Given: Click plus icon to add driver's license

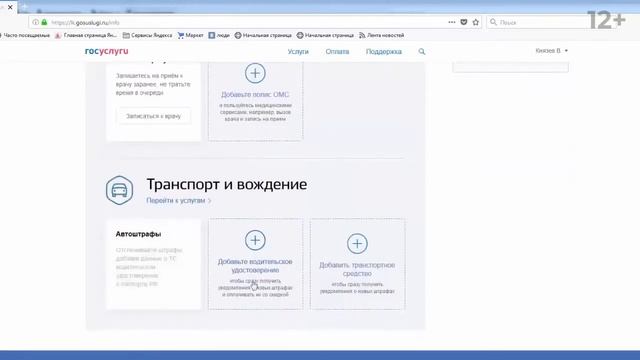Looking at the screenshot, I should [255, 240].
